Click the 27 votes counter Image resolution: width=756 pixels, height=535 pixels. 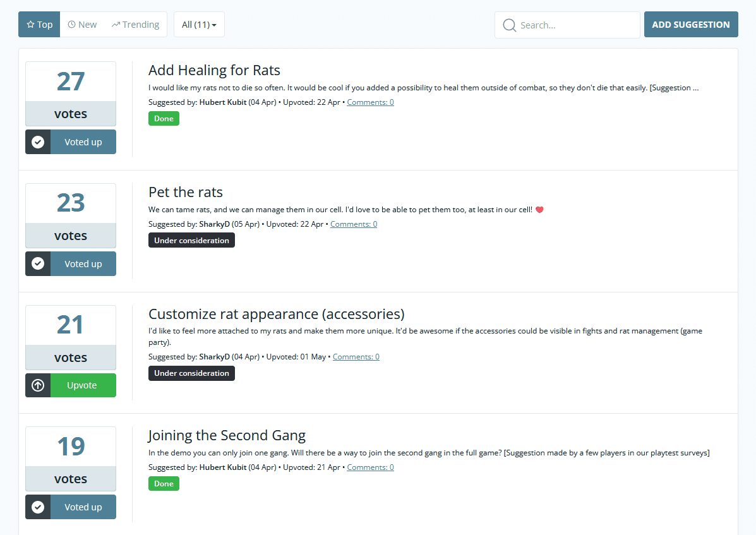[x=71, y=93]
